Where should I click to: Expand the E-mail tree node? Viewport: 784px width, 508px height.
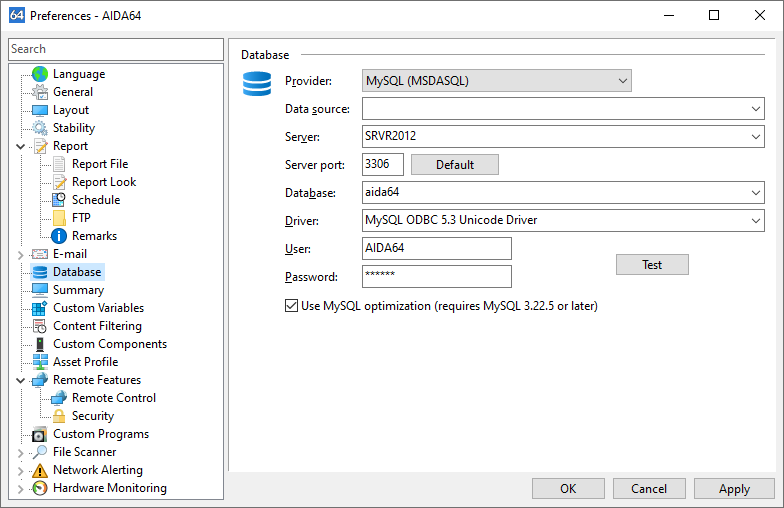[20, 255]
